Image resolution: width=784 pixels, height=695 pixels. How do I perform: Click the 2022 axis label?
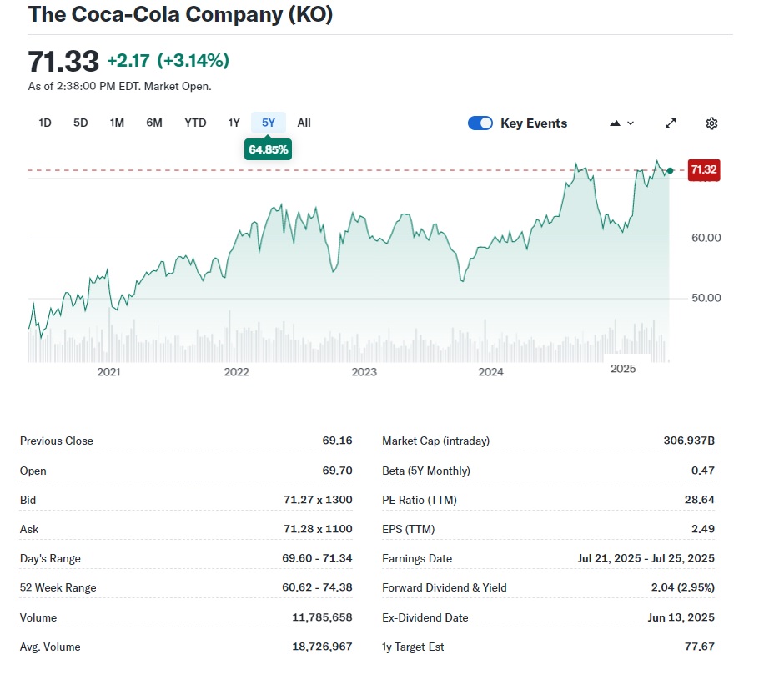236,372
